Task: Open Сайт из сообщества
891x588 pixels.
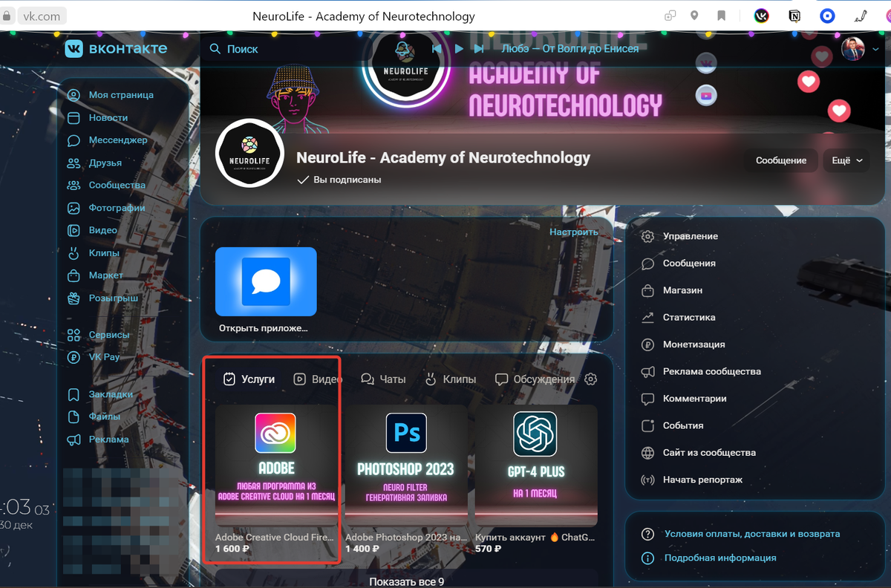Action: click(x=709, y=453)
